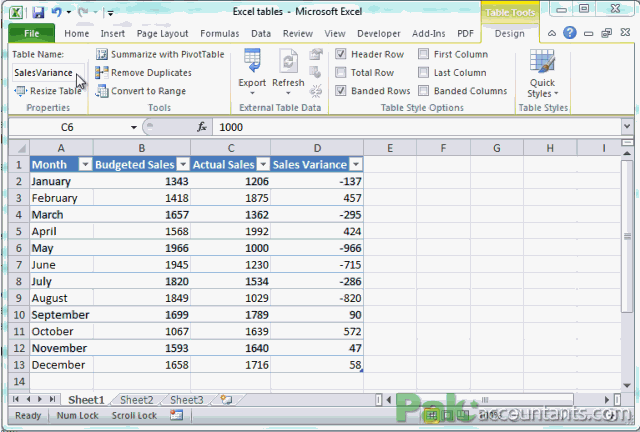Enable the Banded Columns checkbox

tap(424, 91)
